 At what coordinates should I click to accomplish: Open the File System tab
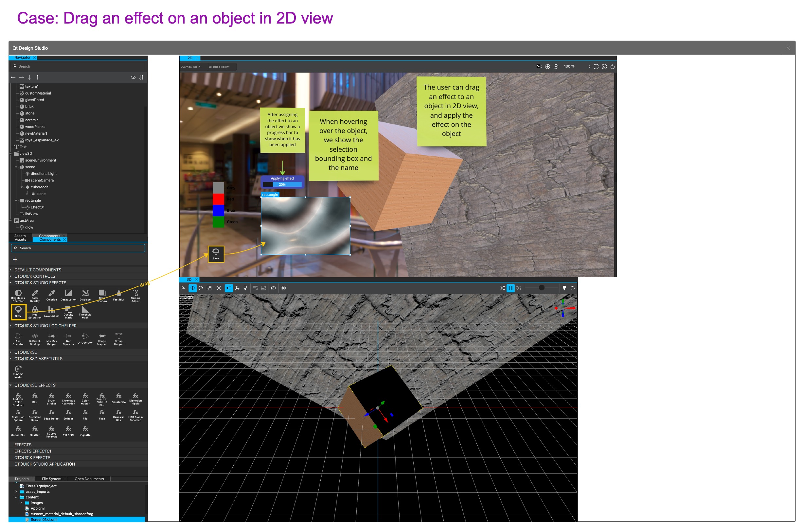pos(52,479)
